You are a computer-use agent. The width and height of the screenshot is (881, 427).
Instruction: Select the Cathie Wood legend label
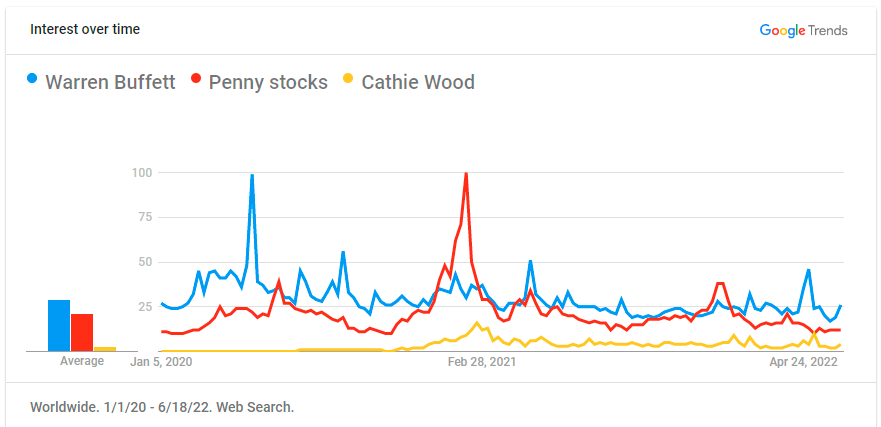point(418,83)
